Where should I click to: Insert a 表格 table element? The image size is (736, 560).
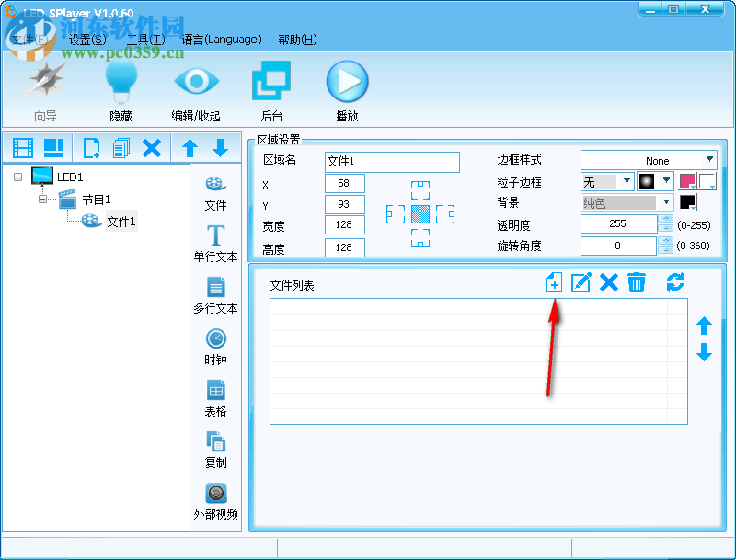pos(215,396)
